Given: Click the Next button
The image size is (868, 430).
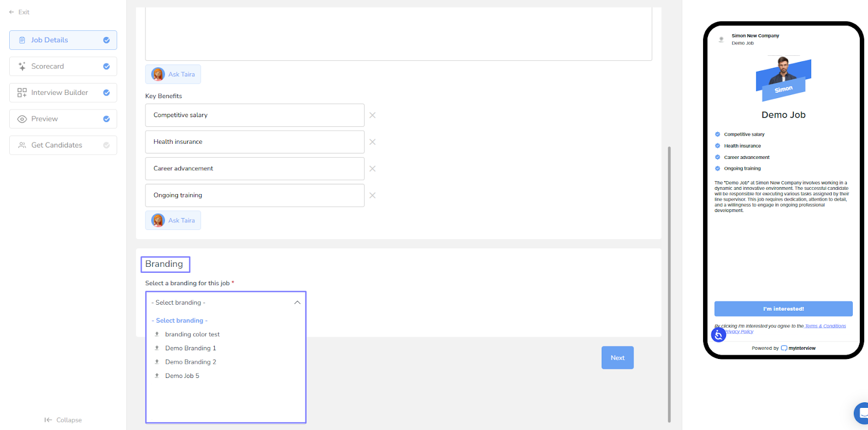Looking at the screenshot, I should coord(617,358).
